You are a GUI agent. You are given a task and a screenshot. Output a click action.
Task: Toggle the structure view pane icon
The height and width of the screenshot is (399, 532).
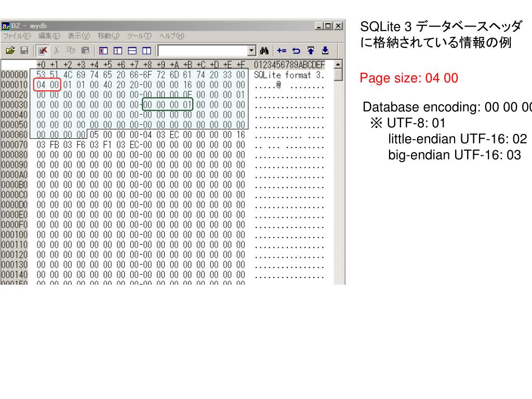(118, 51)
